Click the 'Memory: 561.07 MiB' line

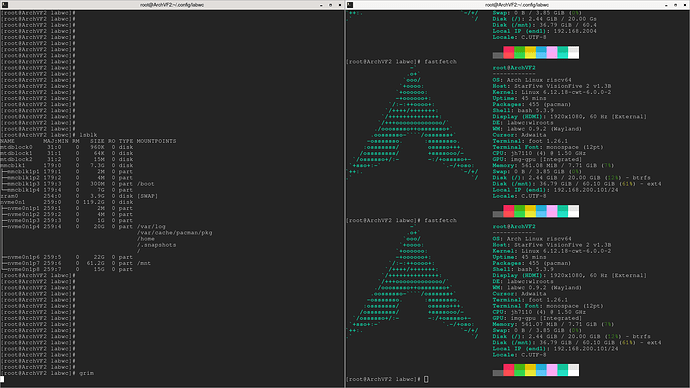[553, 325]
